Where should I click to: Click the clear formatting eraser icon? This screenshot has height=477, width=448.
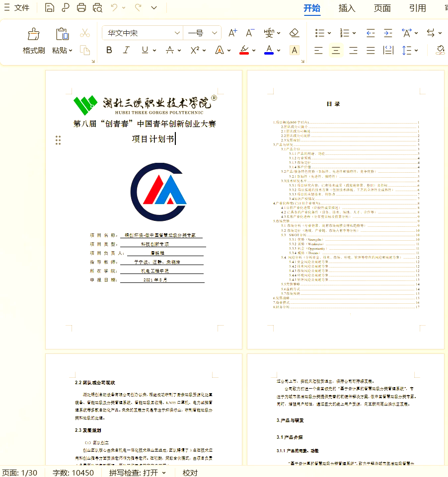pyautogui.click(x=295, y=33)
